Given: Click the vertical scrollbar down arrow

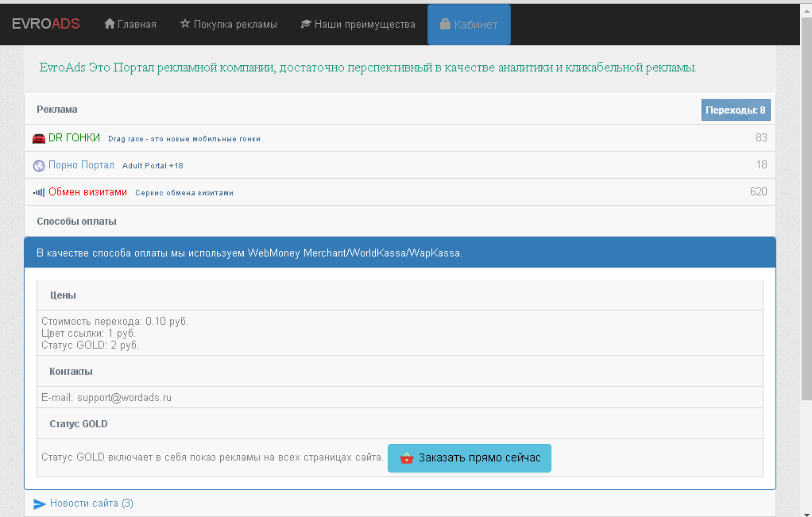Looking at the screenshot, I should tap(805, 511).
